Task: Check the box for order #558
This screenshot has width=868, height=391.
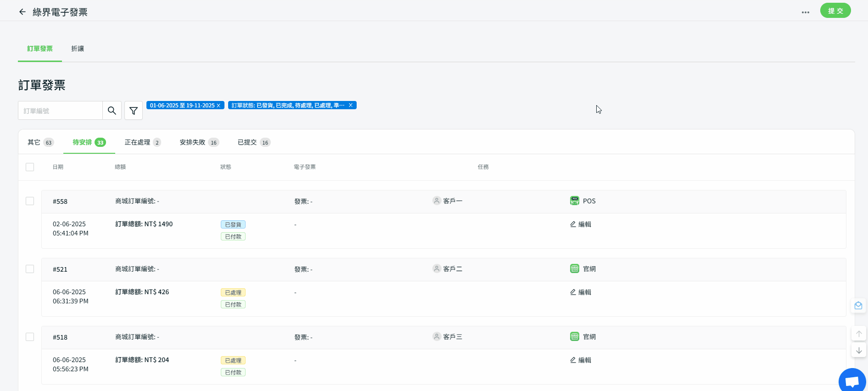Action: [30, 201]
